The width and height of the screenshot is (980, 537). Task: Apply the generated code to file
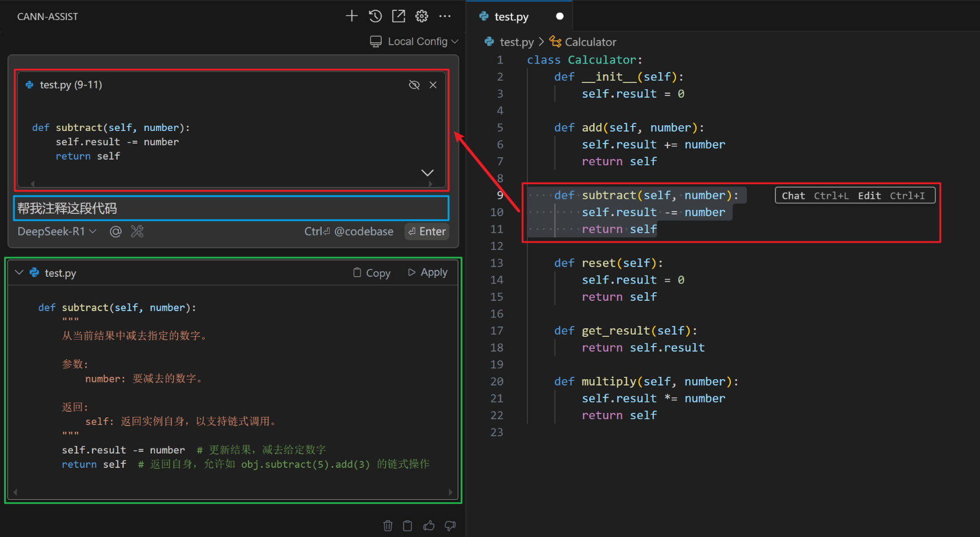[x=427, y=273]
